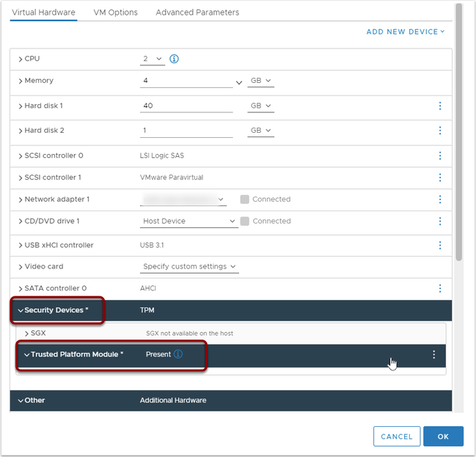Open SCSI controller 0 actions menu

pyautogui.click(x=440, y=156)
